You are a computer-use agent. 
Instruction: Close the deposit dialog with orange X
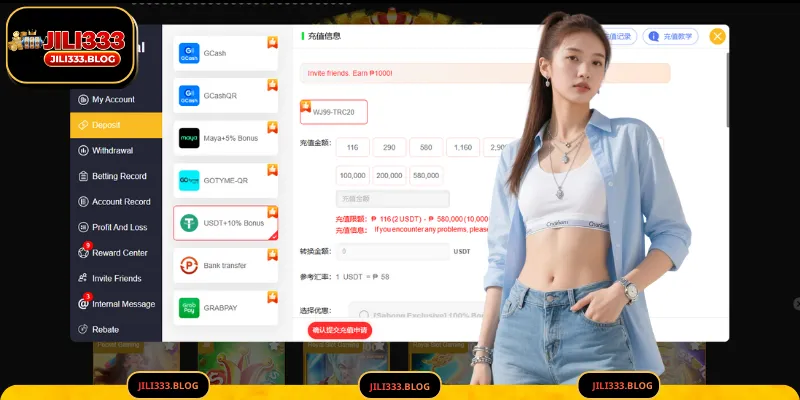(717, 36)
